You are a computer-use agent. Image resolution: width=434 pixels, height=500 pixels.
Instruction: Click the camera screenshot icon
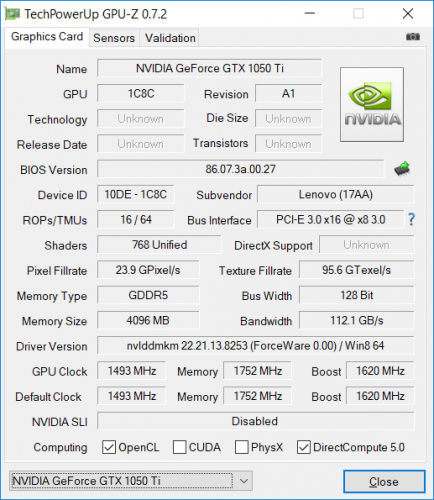point(413,37)
